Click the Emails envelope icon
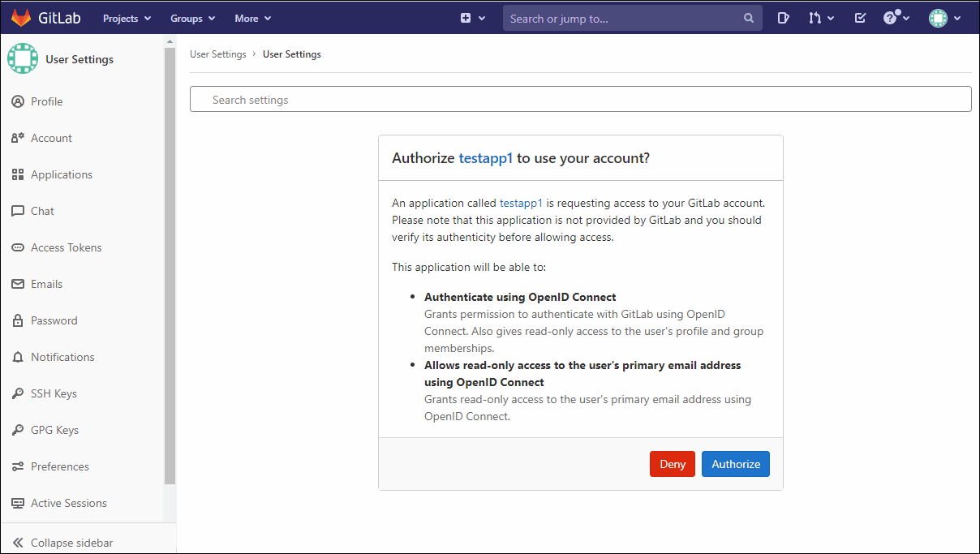 coord(18,284)
